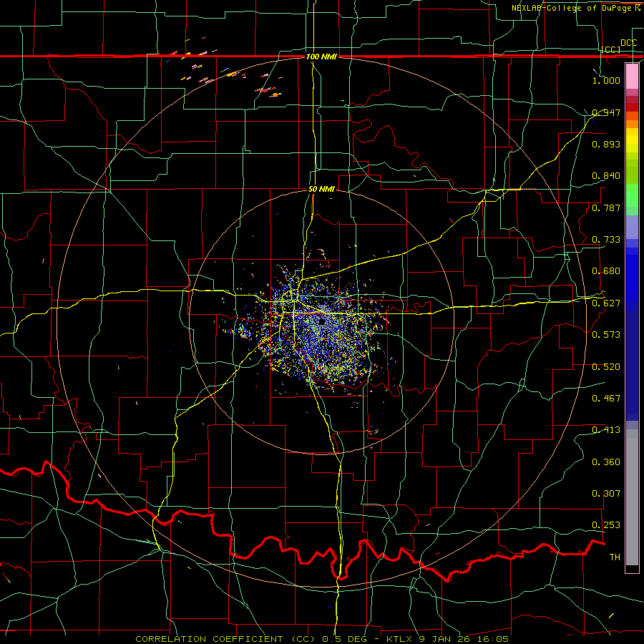Click the 0.893 scale value
Screen dimensions: 644x644
606,144
